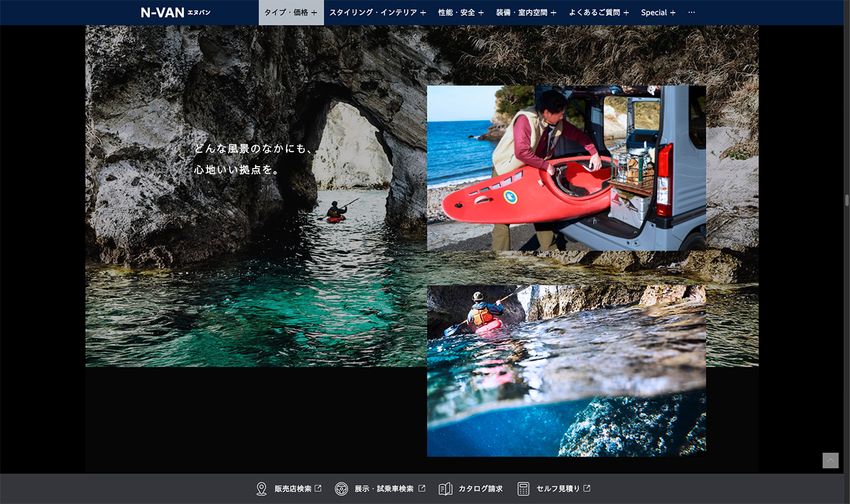Screen dimensions: 850x504
Task: Open the 性能・安全 menu
Action: (x=461, y=13)
